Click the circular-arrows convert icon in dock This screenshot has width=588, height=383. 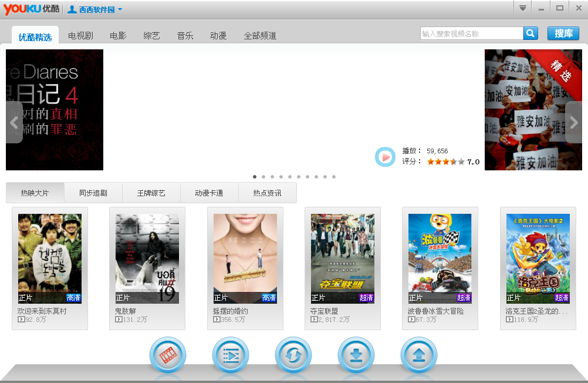[x=293, y=355]
